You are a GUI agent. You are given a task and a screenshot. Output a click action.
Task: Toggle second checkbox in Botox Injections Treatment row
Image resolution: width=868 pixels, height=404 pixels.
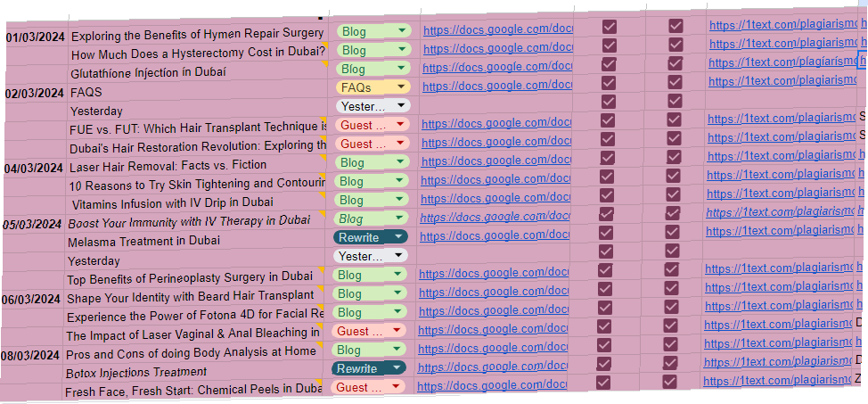[x=670, y=363]
